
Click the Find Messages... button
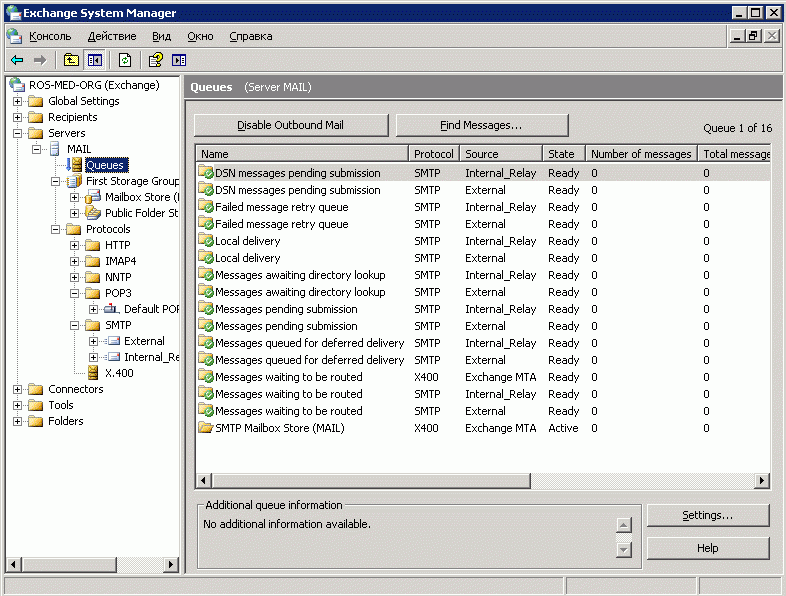coord(482,125)
